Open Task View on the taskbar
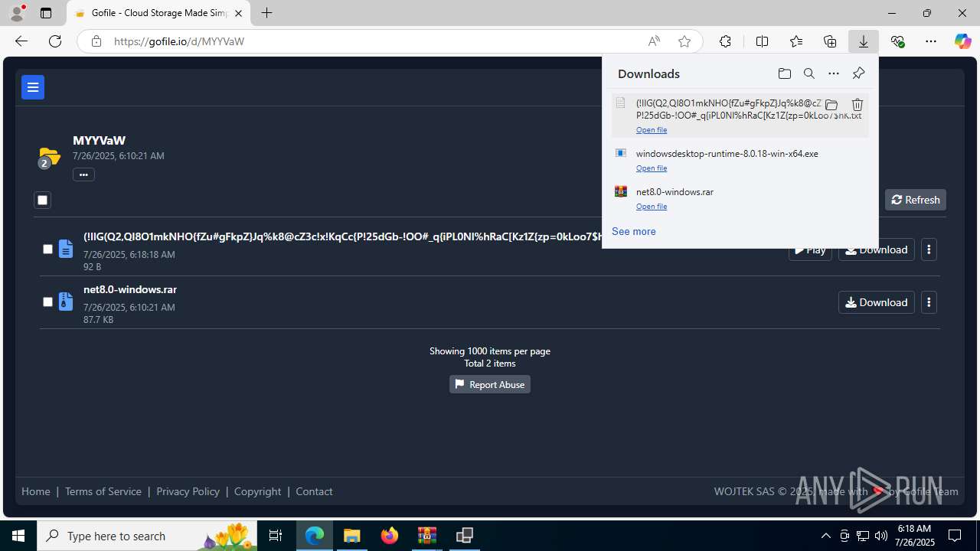980x551 pixels. 276,536
